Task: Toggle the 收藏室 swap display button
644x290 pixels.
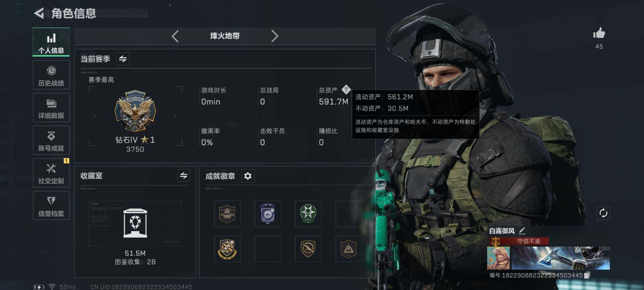Action: pos(184,176)
